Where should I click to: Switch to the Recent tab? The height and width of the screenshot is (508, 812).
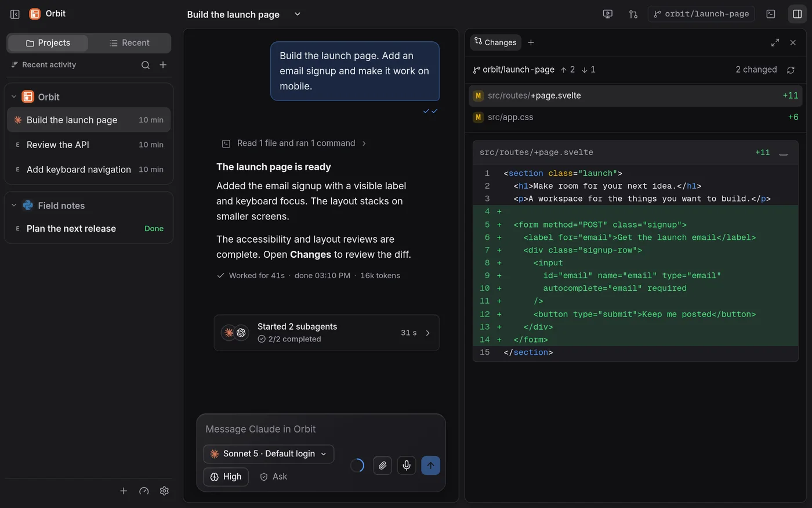pos(129,43)
